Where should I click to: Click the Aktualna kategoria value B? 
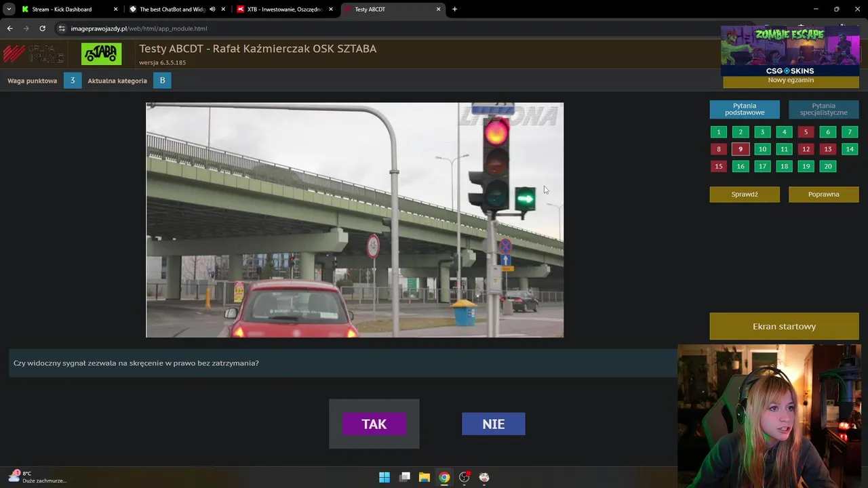click(162, 81)
